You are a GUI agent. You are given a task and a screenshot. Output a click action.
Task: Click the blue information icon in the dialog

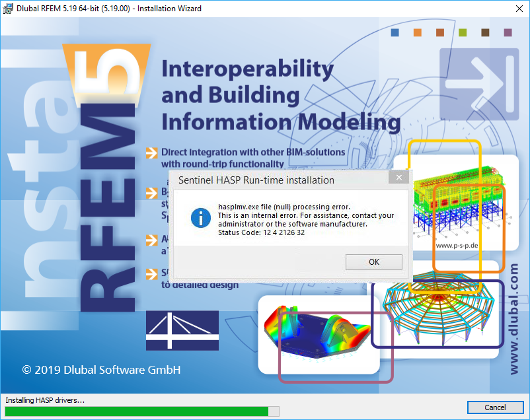201,218
